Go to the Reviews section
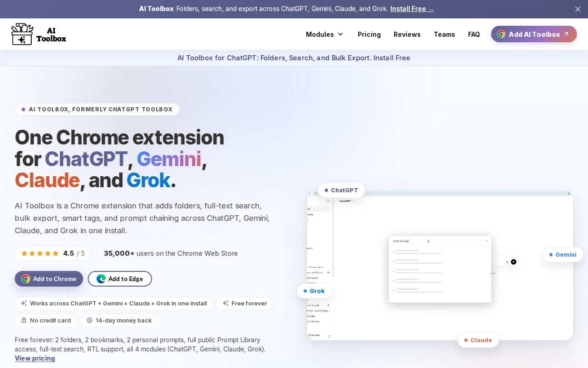The image size is (588, 368). [x=407, y=34]
